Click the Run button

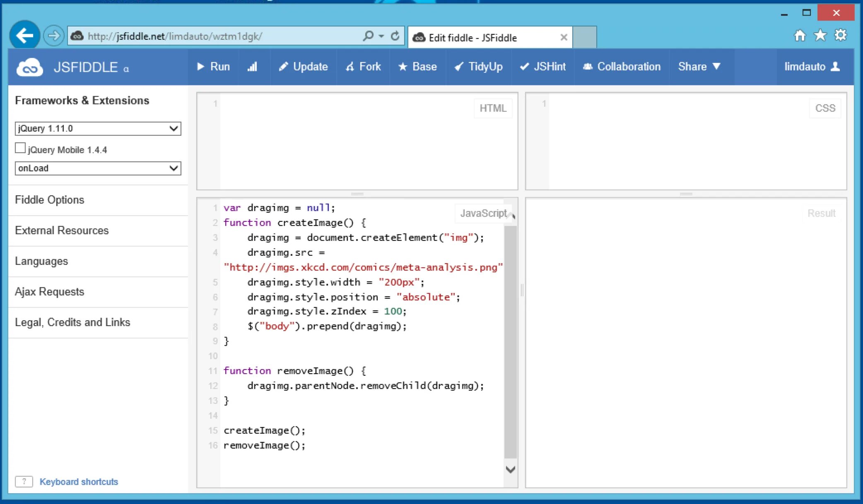tap(213, 67)
